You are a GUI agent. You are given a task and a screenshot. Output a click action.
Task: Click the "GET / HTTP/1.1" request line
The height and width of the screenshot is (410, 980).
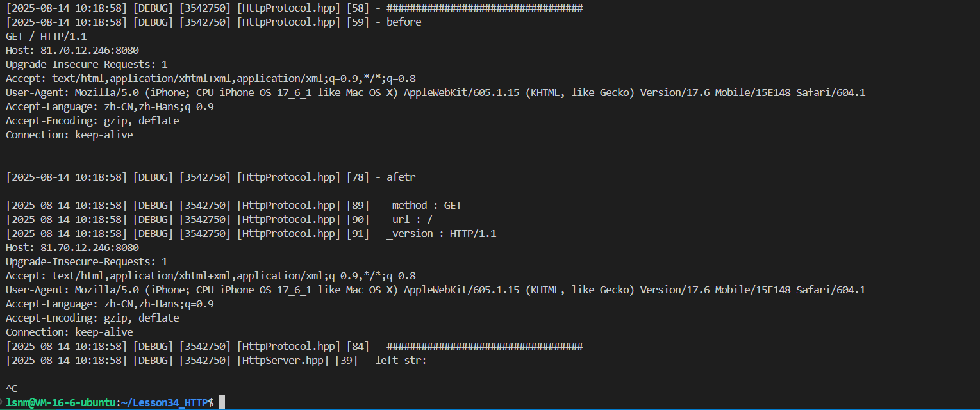[x=46, y=36]
